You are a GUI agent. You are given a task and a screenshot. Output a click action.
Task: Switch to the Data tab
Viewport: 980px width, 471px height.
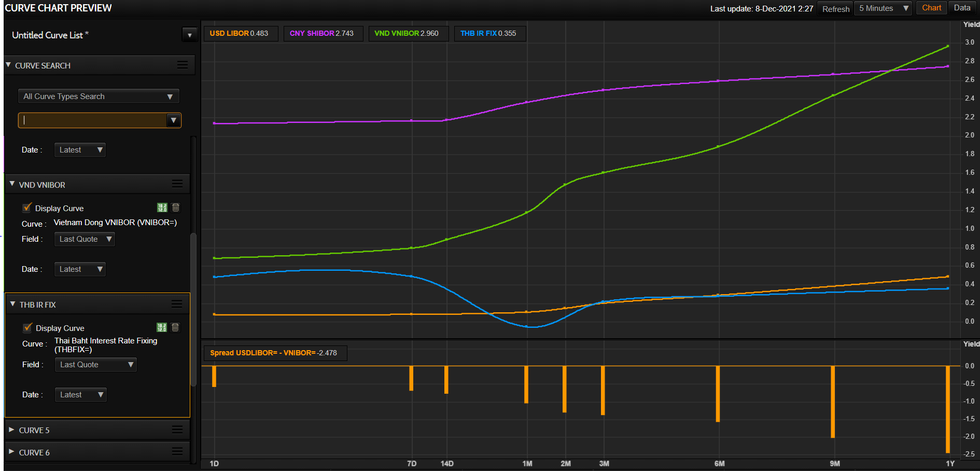[962, 8]
